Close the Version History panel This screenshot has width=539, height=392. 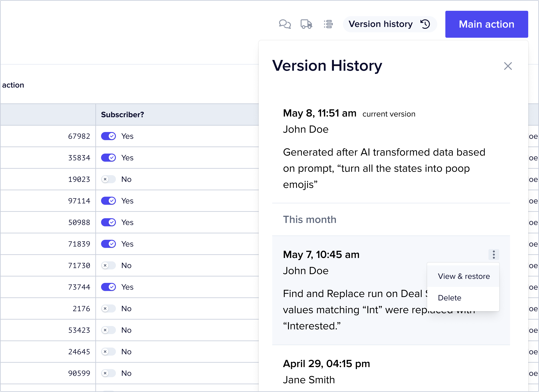508,66
